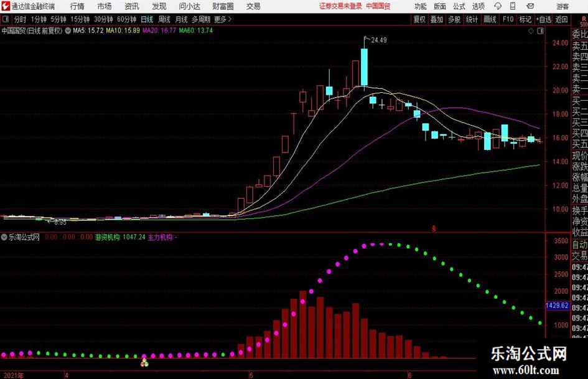The image size is (588, 379).
Task: Open the 市场 menu
Action: click(105, 6)
